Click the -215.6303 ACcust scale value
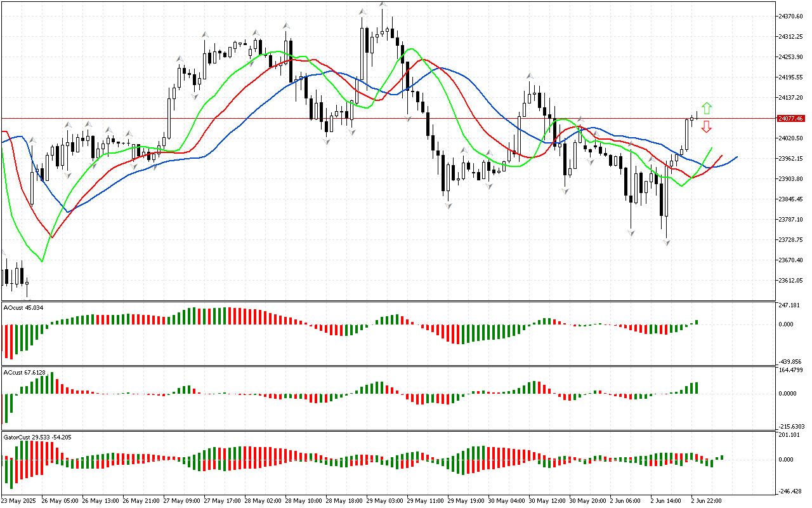The width and height of the screenshot is (812, 508). 790,426
